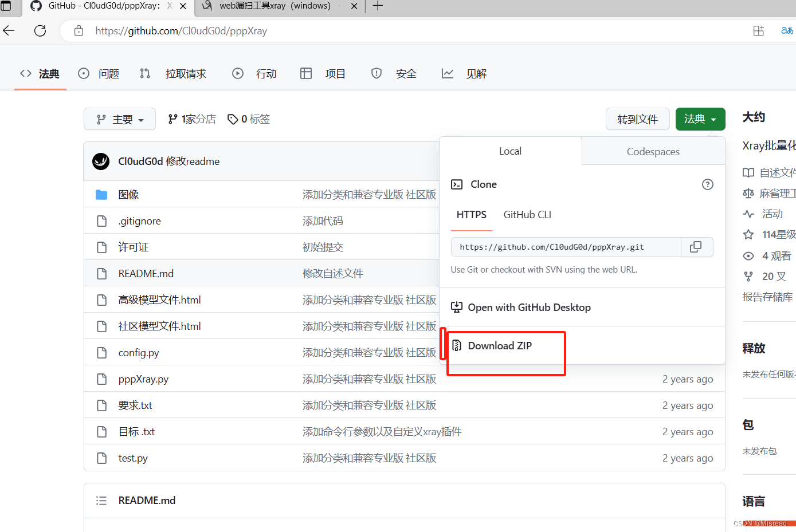Viewport: 796px width, 532px height.
Task: Open README.md in the file list
Action: coord(146,274)
